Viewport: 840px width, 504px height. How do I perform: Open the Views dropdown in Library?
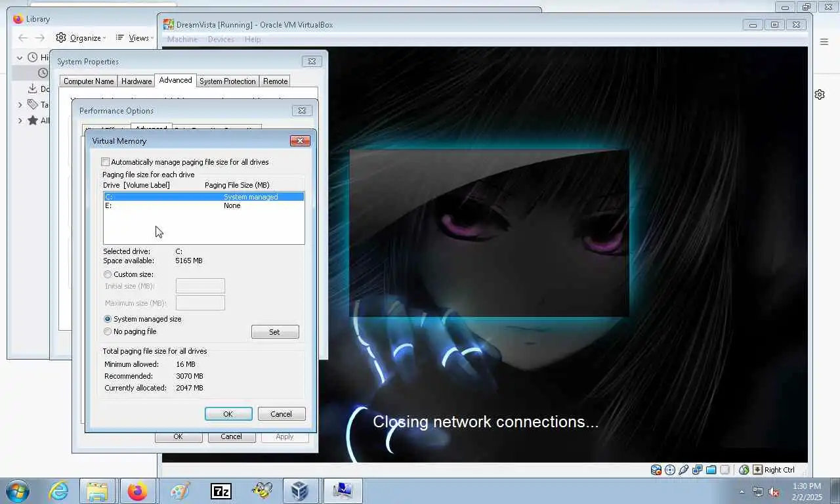coord(135,38)
